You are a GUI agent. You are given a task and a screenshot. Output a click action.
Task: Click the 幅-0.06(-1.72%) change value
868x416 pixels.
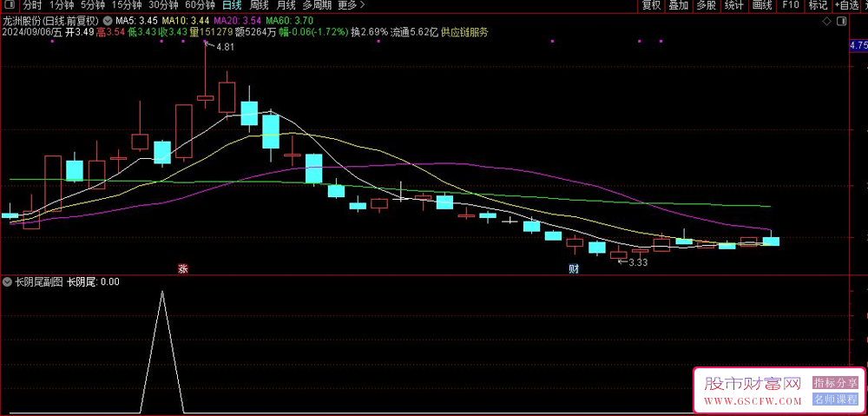click(x=313, y=32)
